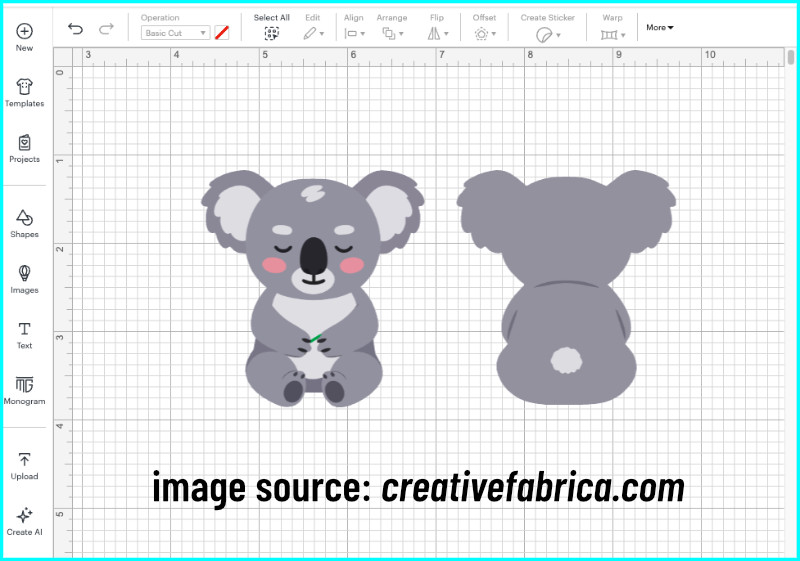800x561 pixels.
Task: Select the koala back view image
Action: (566, 288)
